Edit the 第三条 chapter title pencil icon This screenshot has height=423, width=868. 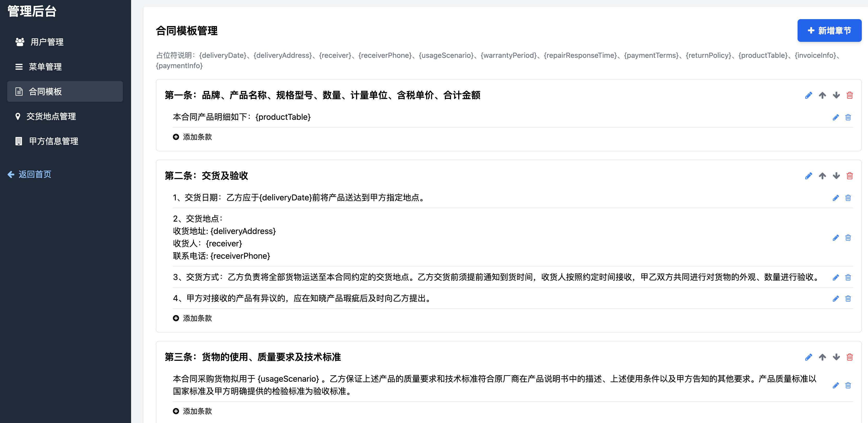808,357
